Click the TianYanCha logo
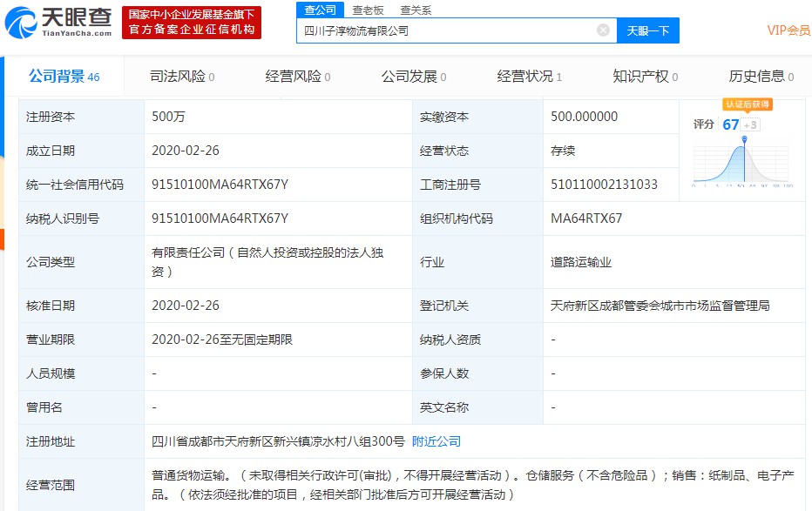The width and height of the screenshot is (812, 511). 58,23
